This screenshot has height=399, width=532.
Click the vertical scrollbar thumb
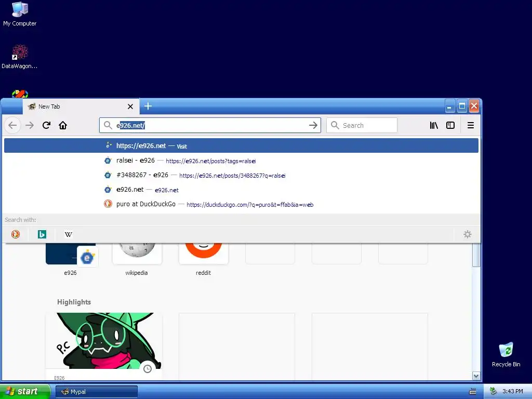click(x=476, y=255)
